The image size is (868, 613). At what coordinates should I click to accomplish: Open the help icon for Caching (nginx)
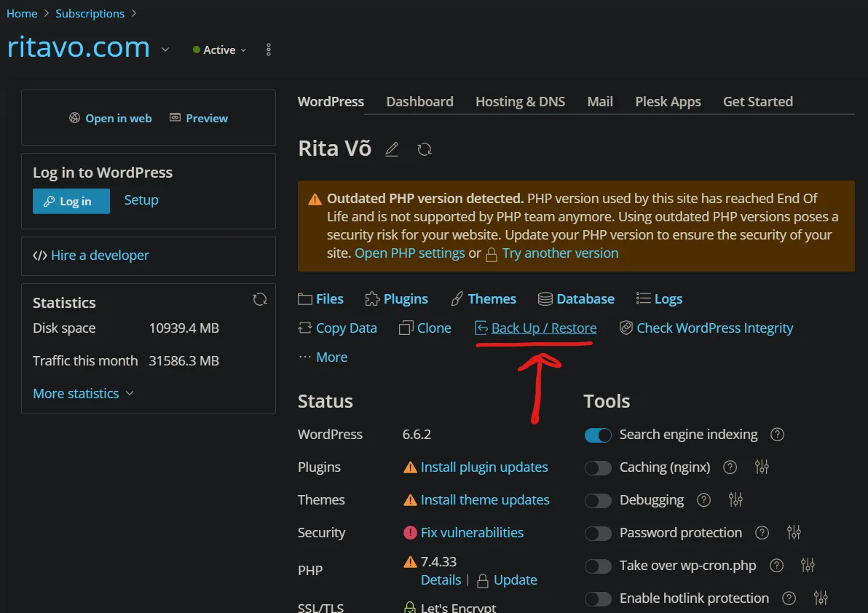tap(730, 467)
